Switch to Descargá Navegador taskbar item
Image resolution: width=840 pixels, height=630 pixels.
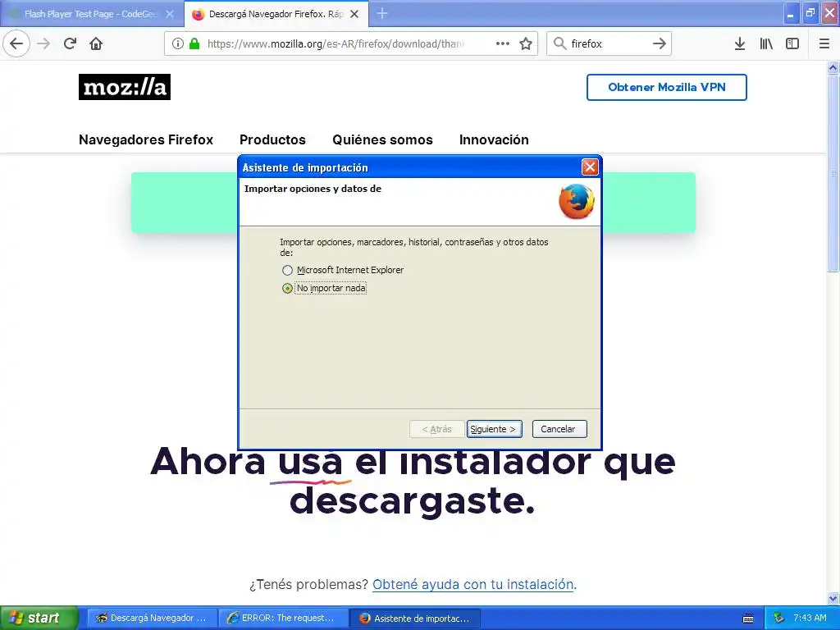pyautogui.click(x=152, y=619)
